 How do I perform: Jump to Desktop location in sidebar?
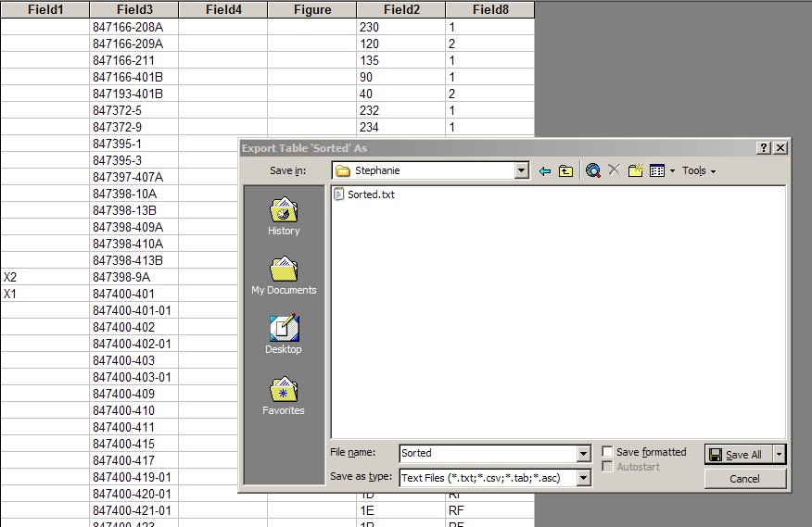(284, 335)
